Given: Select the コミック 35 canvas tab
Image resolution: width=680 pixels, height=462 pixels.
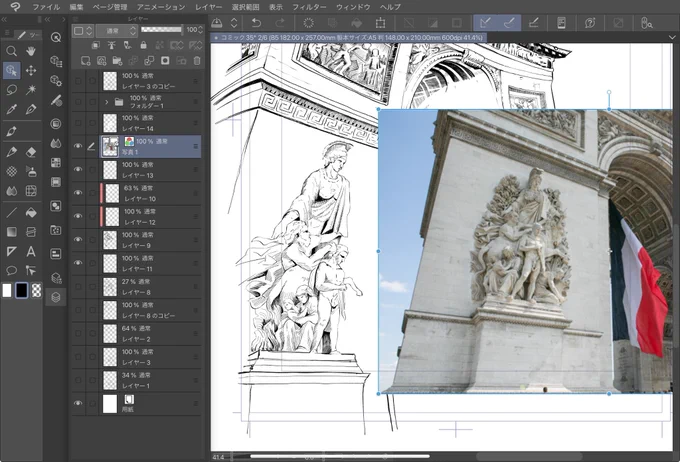Looking at the screenshot, I should 349,38.
